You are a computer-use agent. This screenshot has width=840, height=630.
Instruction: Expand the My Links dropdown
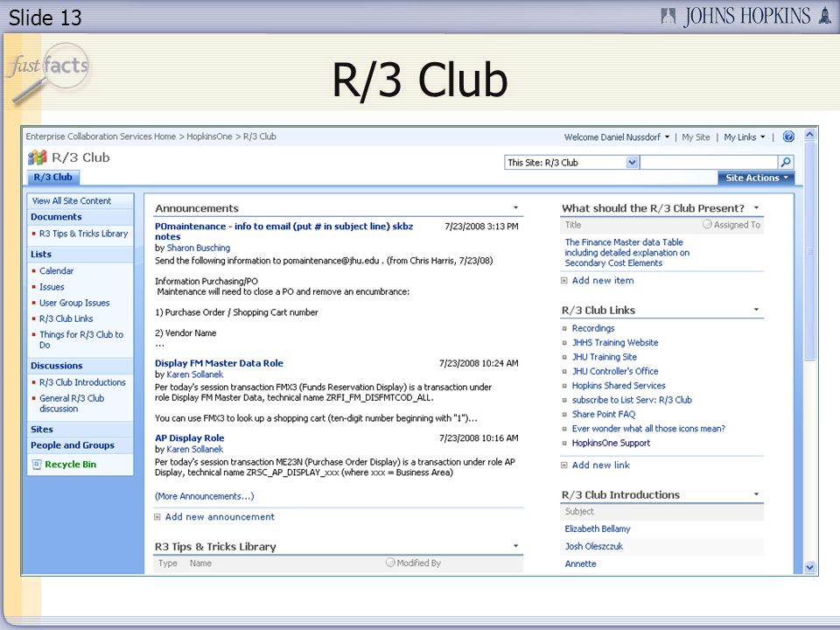click(x=744, y=137)
